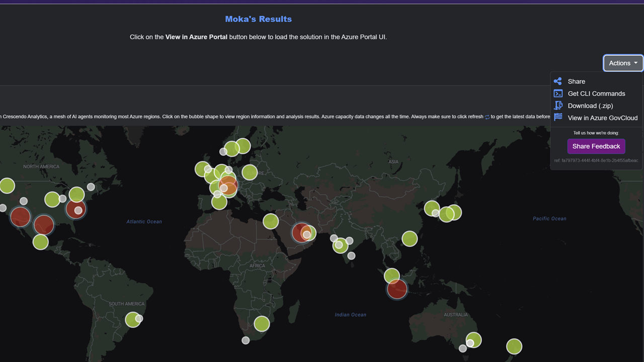Choose View in Azure GovCloud
644x362 pixels.
pyautogui.click(x=602, y=118)
